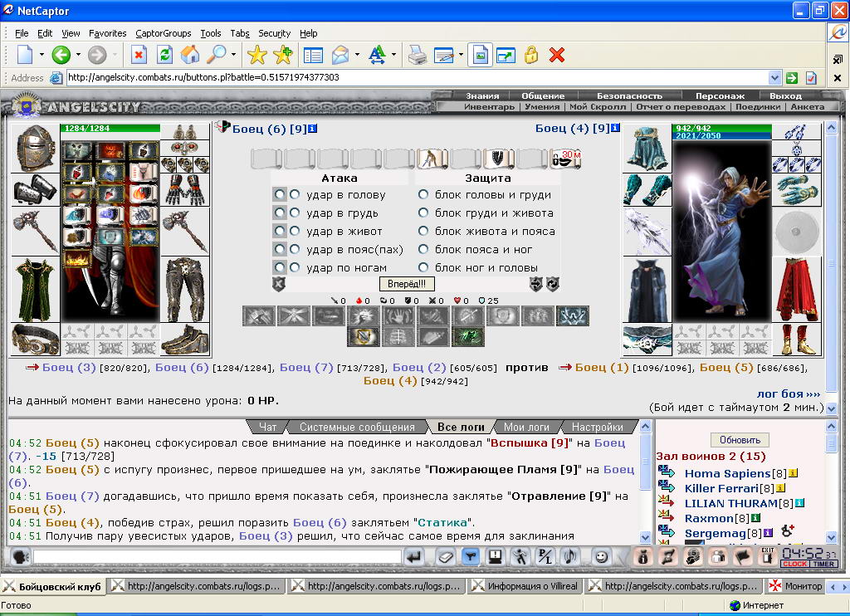Viewport: 850px width, 616px height.
Task: Open Favorites with the yellow star icon
Action: pyautogui.click(x=257, y=55)
